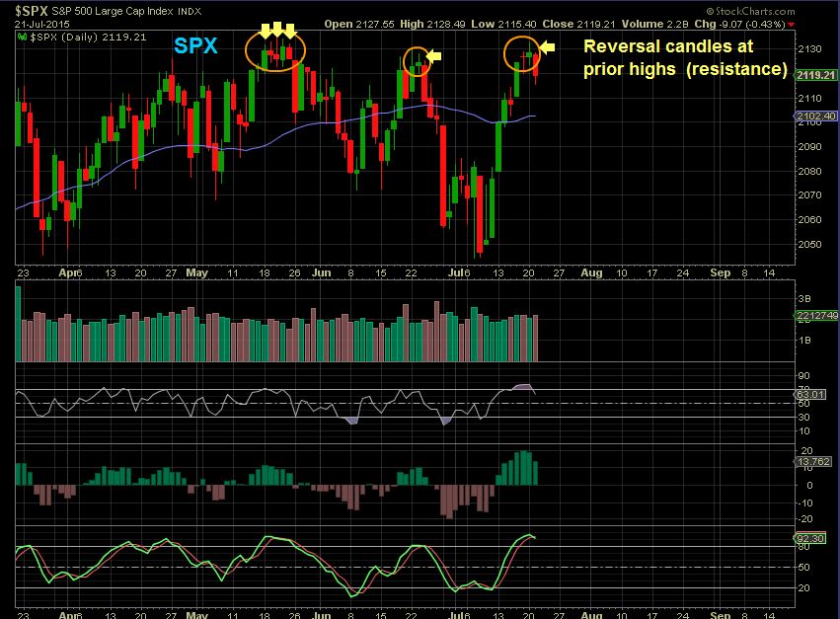
Task: Click the INDX exchange label
Action: coord(190,11)
